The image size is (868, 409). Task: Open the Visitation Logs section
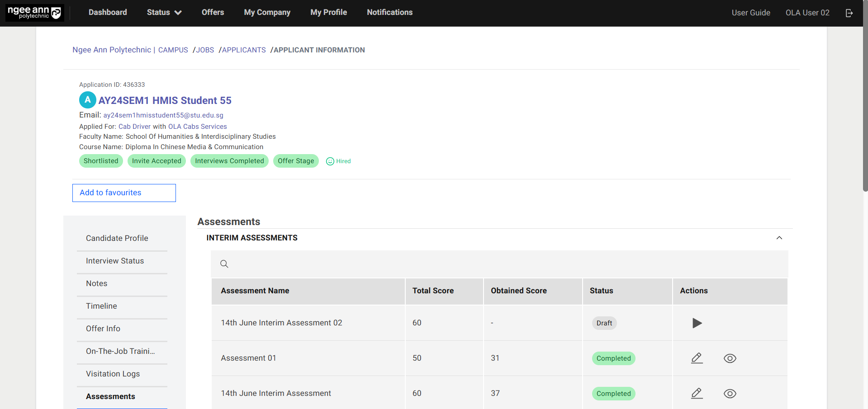[113, 374]
